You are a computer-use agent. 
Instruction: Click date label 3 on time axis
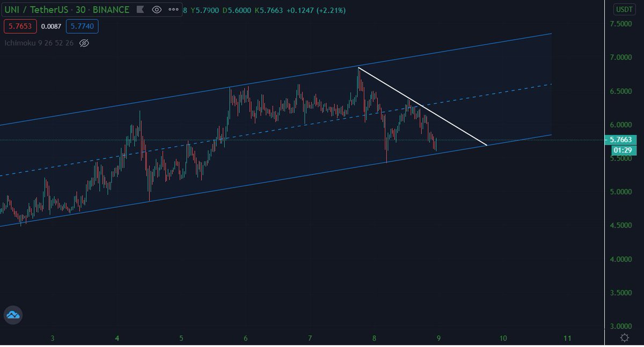53,338
